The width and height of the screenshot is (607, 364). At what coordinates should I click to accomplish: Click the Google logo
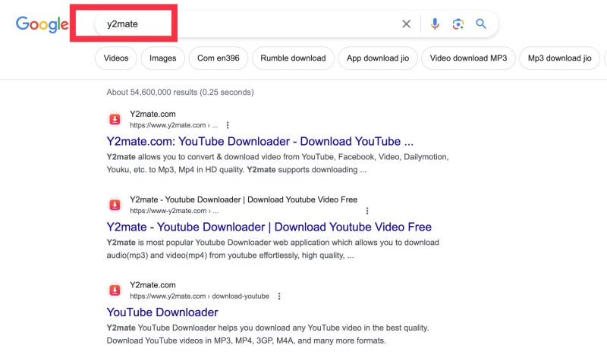[x=42, y=24]
